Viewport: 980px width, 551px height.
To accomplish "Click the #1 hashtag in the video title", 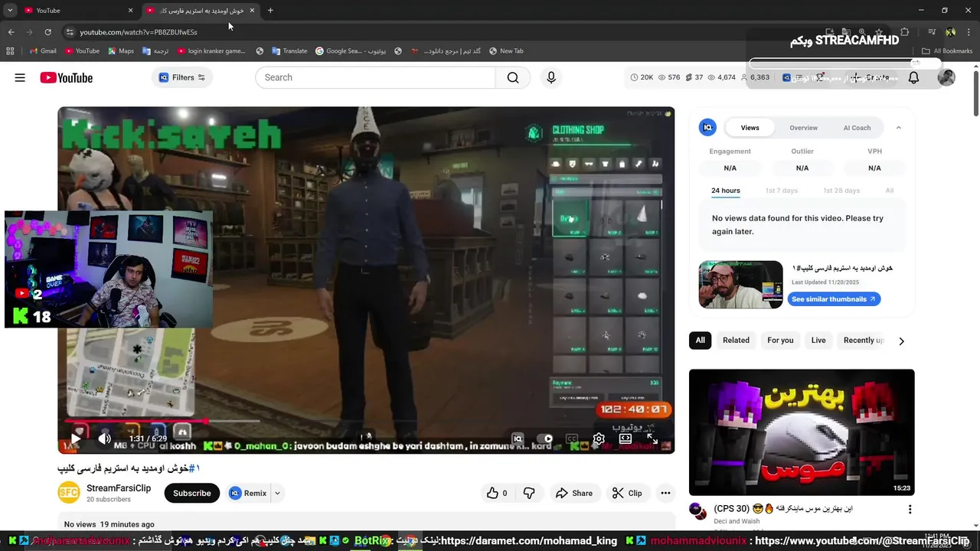I will pyautogui.click(x=194, y=468).
